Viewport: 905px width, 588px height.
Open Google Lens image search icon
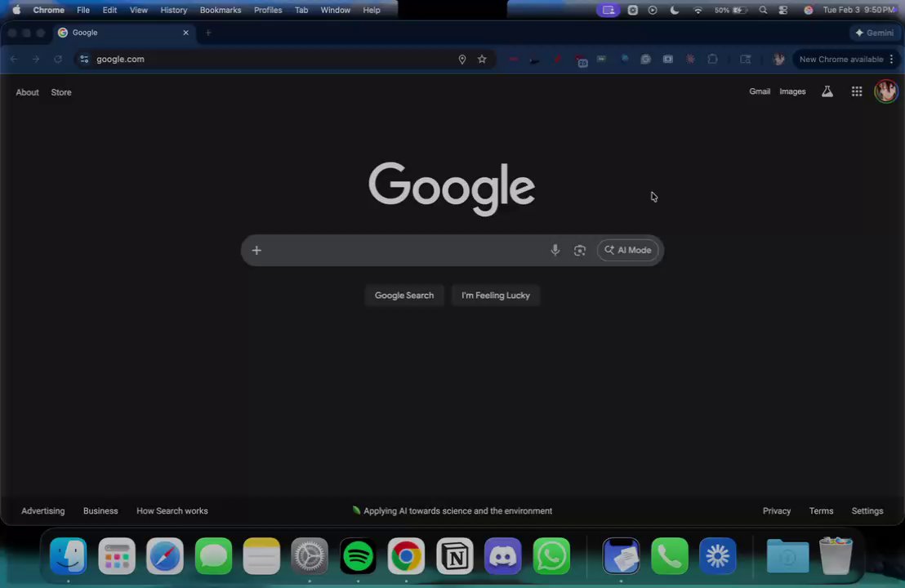pos(579,250)
